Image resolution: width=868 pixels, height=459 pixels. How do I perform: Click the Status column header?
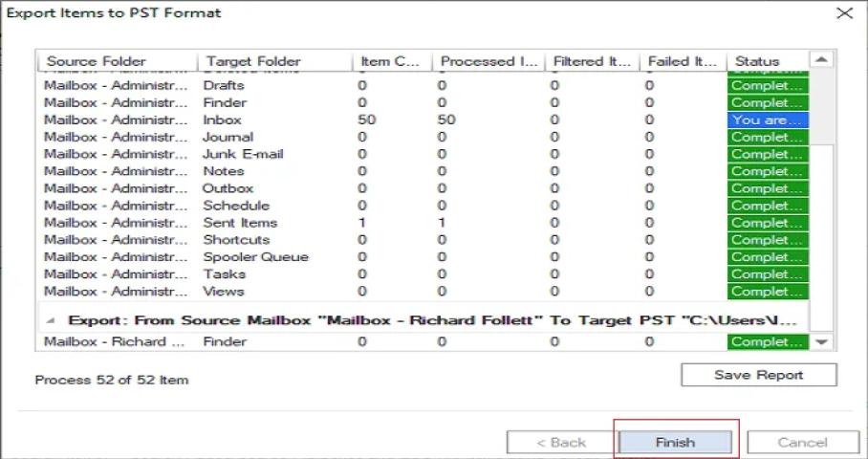point(757,61)
